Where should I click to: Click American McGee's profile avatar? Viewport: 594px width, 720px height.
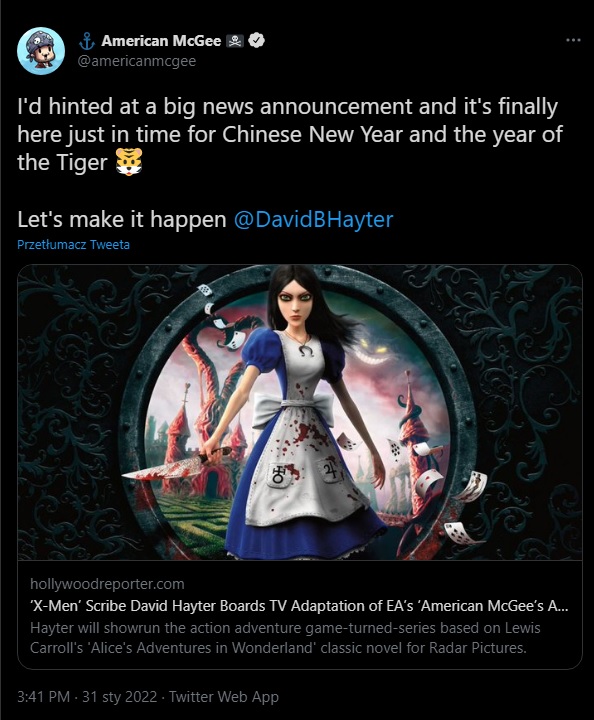(41, 51)
